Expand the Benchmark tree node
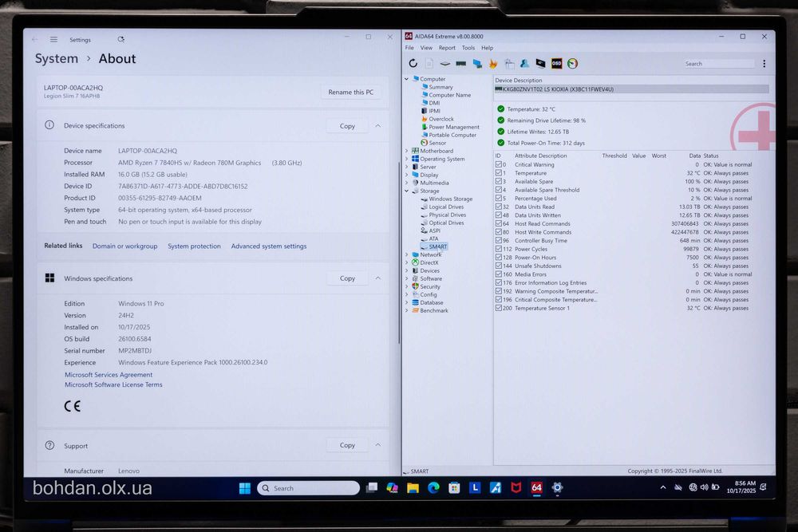The width and height of the screenshot is (798, 532). pyautogui.click(x=407, y=310)
